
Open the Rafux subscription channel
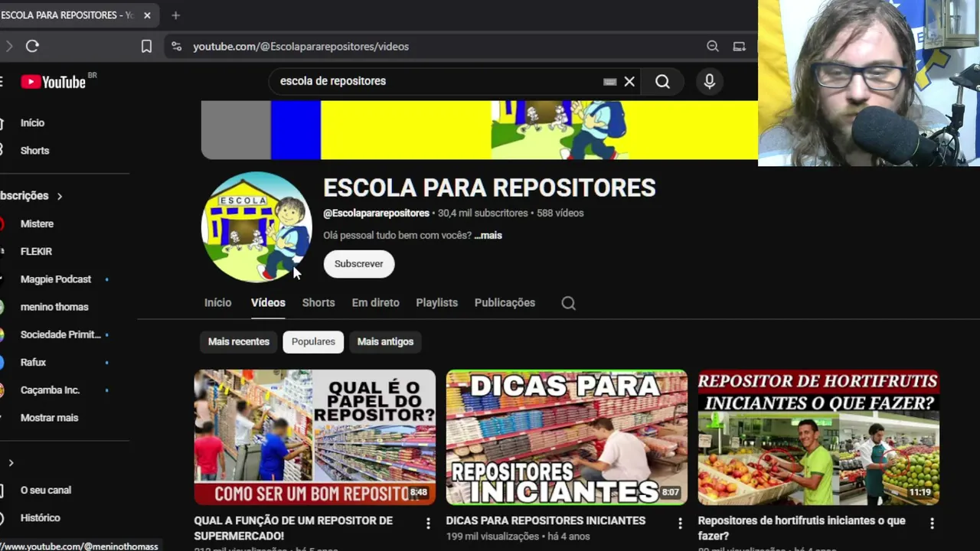coord(33,362)
